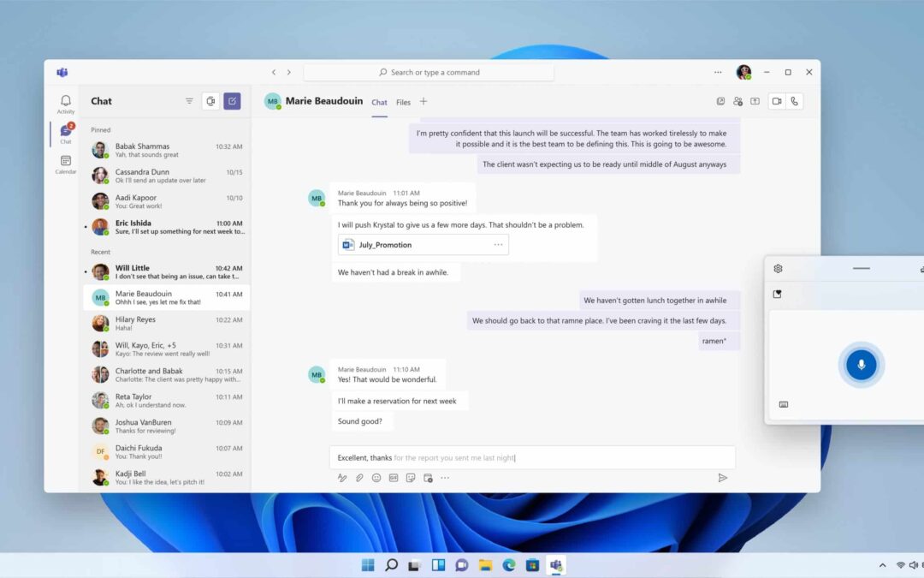Open chat with Daichi Fukuda
Screen dimensions: 924x578
(167, 452)
